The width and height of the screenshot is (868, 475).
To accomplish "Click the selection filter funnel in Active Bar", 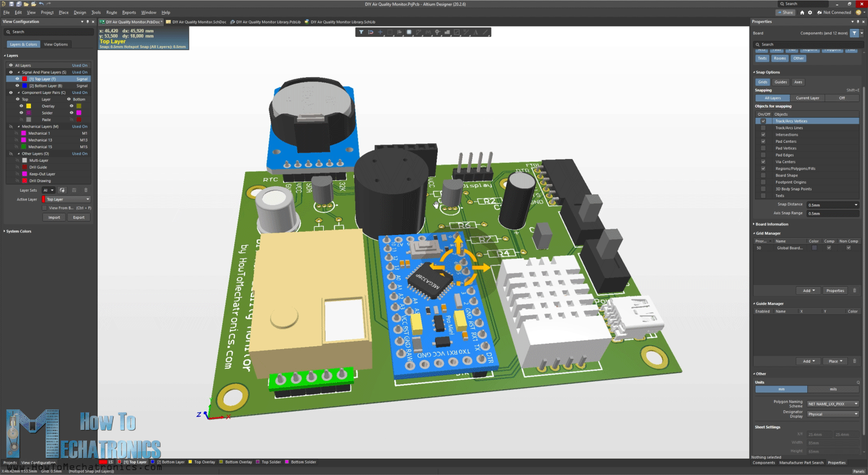I will pyautogui.click(x=361, y=32).
